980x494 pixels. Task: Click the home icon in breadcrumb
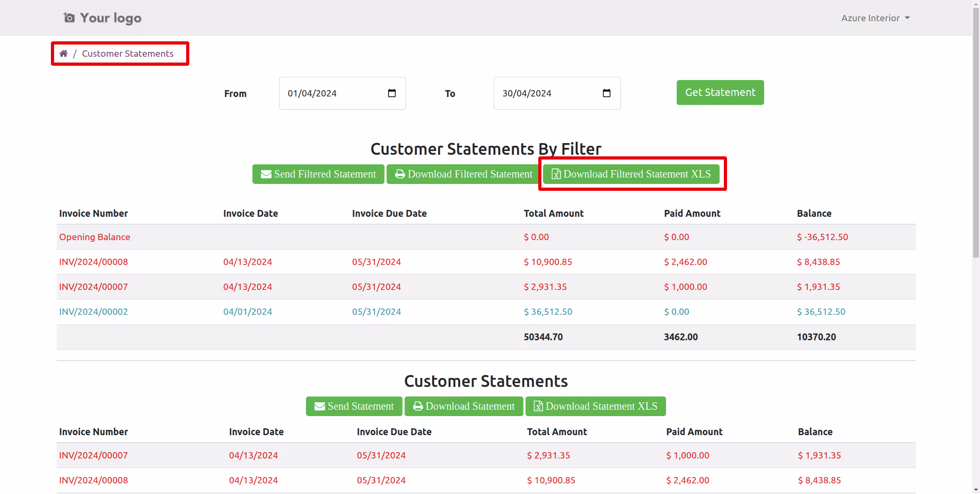64,54
